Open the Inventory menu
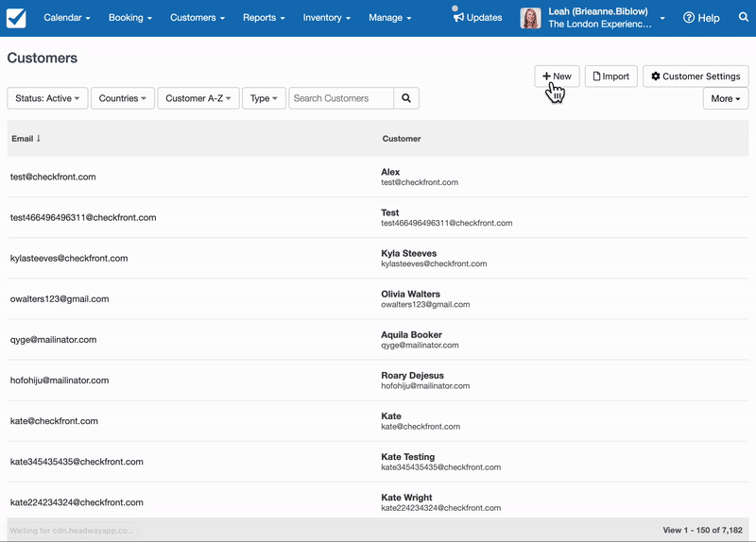Screen dimensions: 756x542 pyautogui.click(x=326, y=18)
